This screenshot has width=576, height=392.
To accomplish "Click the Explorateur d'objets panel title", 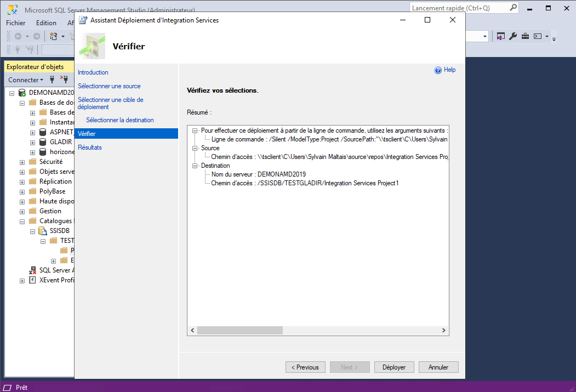I will (35, 67).
